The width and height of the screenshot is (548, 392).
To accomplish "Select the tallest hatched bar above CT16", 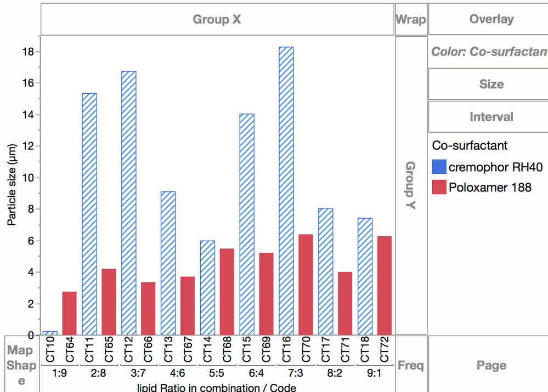I will point(286,191).
